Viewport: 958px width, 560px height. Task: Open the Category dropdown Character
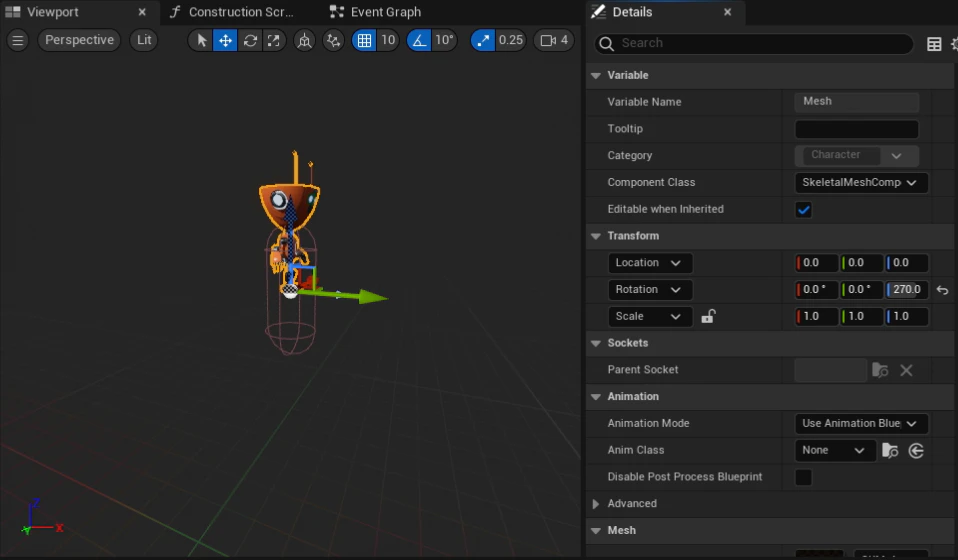click(x=857, y=155)
